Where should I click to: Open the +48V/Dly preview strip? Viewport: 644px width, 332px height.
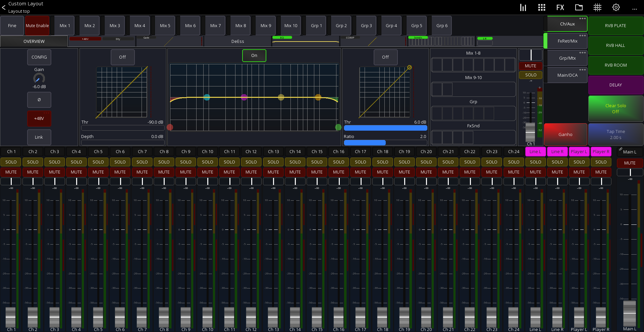(x=102, y=41)
